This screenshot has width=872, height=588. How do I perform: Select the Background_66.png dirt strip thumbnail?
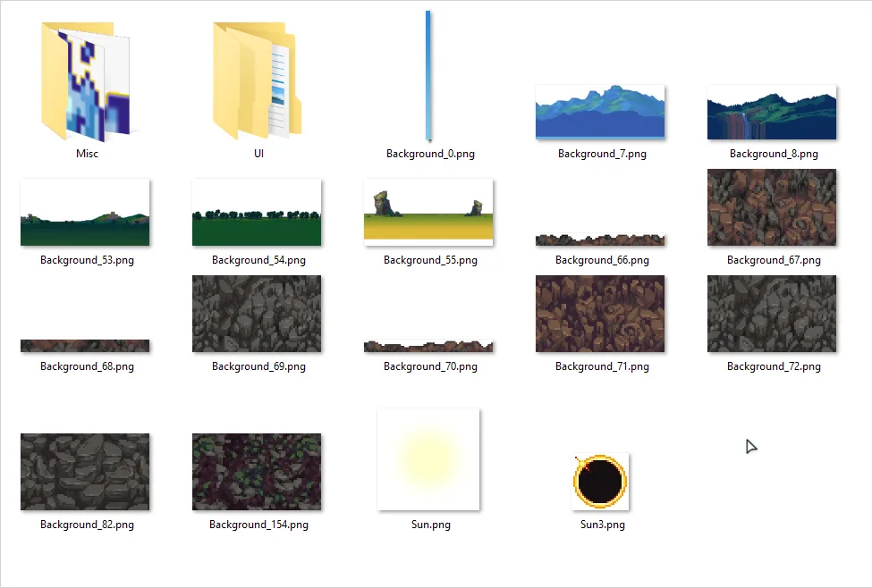[600, 239]
